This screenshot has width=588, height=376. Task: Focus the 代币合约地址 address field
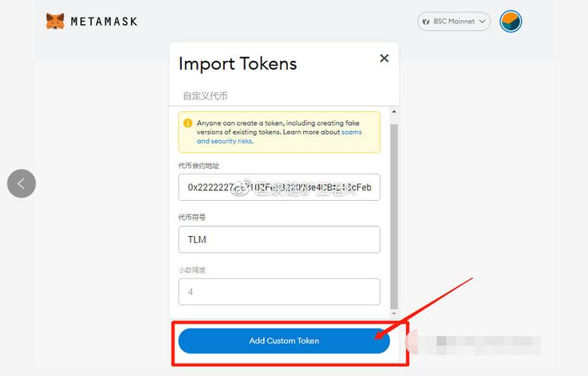[279, 187]
